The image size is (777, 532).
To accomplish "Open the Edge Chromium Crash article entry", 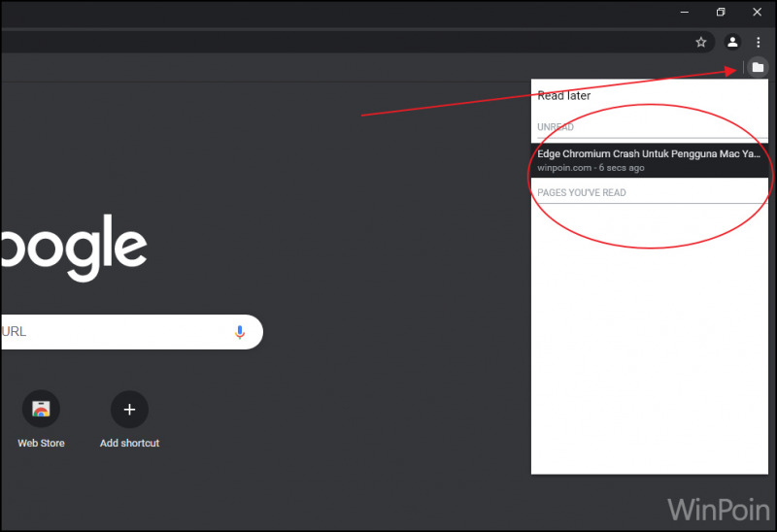I will coord(650,160).
